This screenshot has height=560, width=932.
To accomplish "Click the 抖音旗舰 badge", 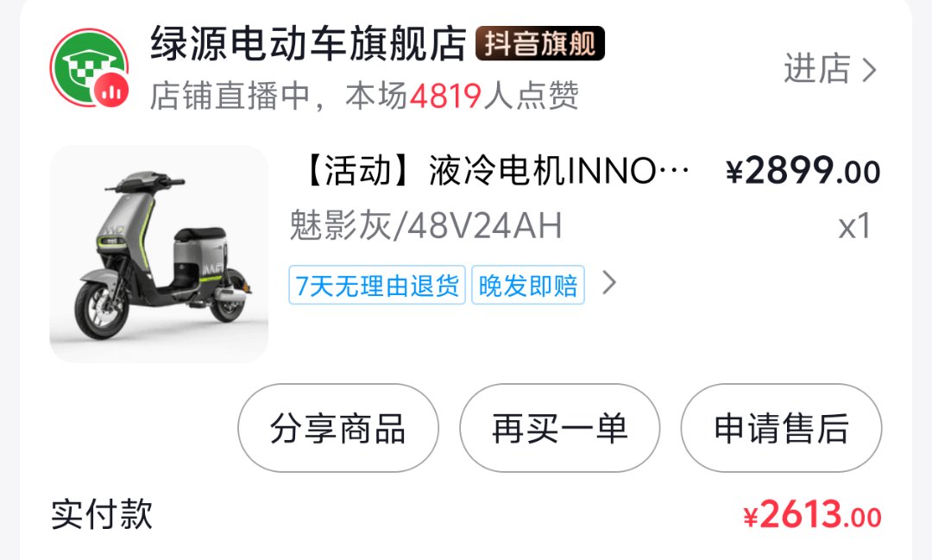I will click(x=539, y=43).
